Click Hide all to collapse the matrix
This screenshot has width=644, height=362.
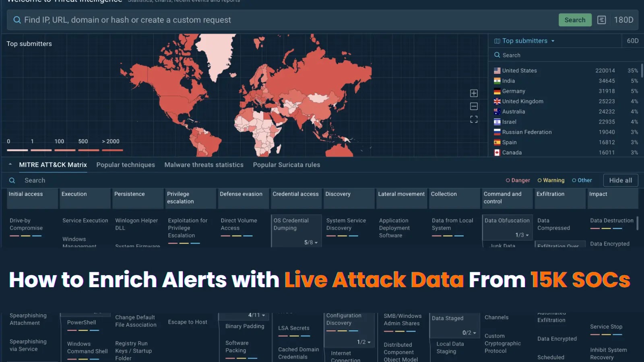click(620, 180)
